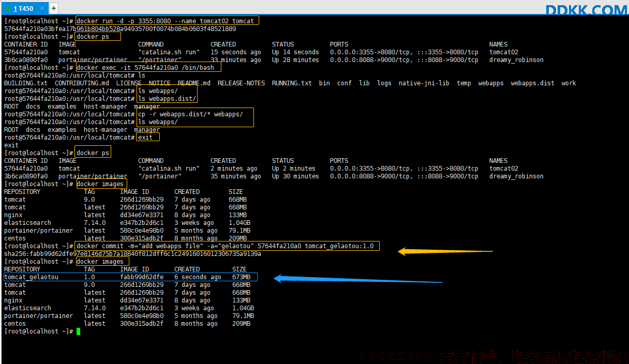Click the blue arrow pointing at tomcat_gelaotou row

point(358,279)
